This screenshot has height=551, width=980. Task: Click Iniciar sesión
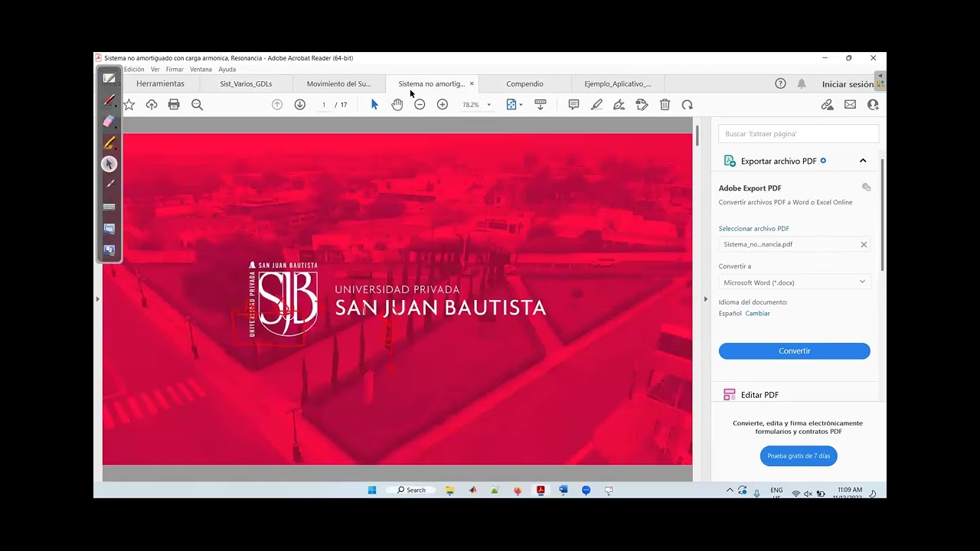848,84
